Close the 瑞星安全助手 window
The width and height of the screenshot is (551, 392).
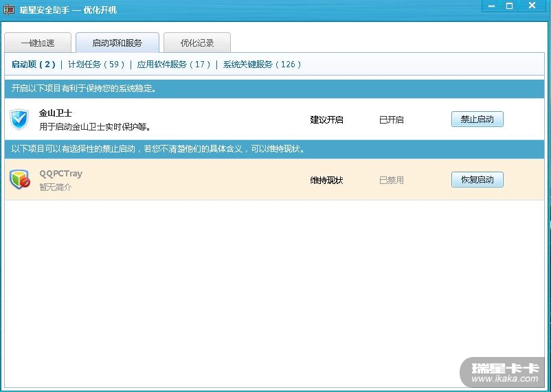coord(532,6)
